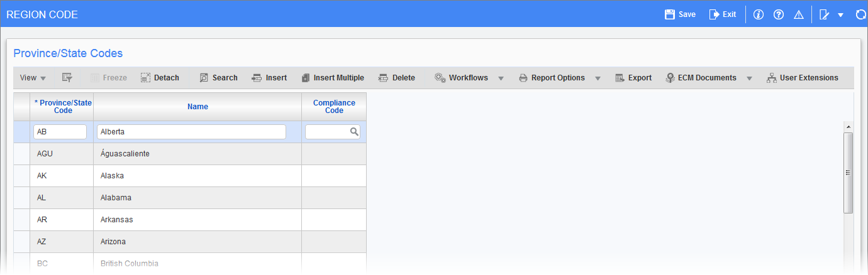The width and height of the screenshot is (868, 275).
Task: Open User Extensions
Action: coord(803,78)
